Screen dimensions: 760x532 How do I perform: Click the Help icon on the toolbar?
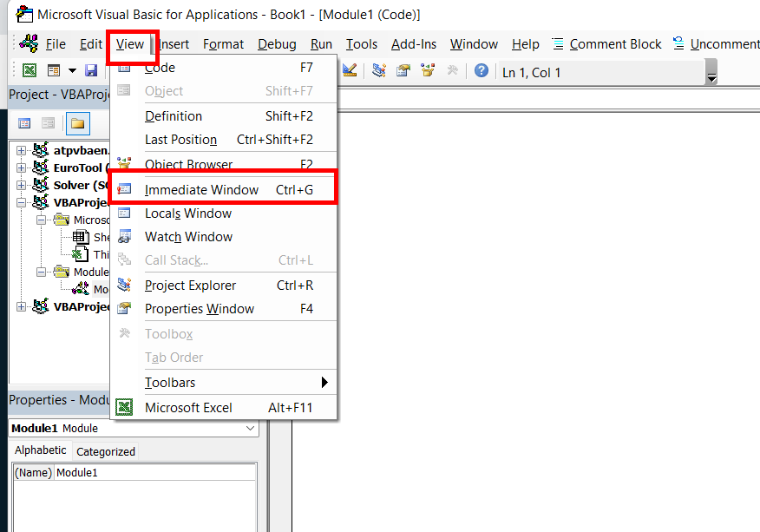pyautogui.click(x=482, y=70)
